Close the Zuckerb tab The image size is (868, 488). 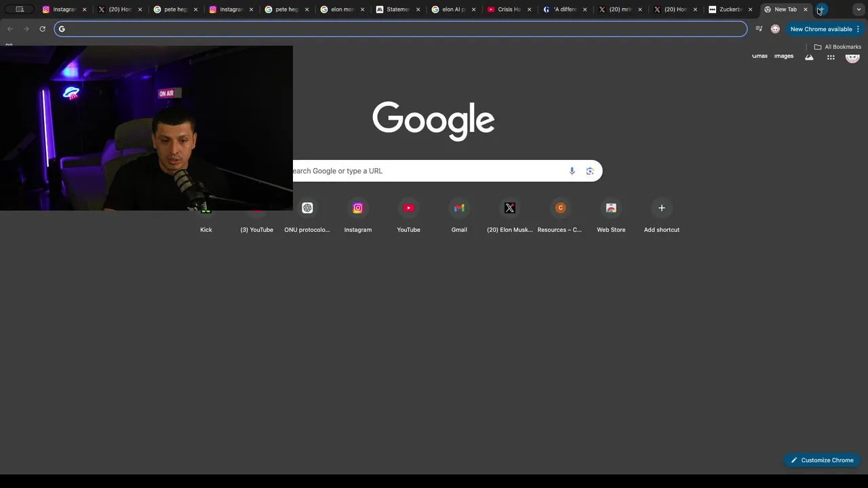750,9
